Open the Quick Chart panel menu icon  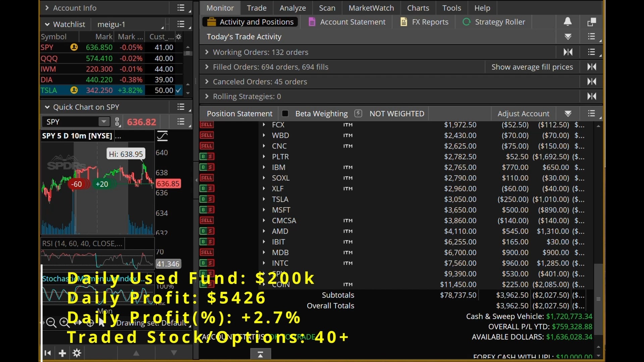coord(181,107)
